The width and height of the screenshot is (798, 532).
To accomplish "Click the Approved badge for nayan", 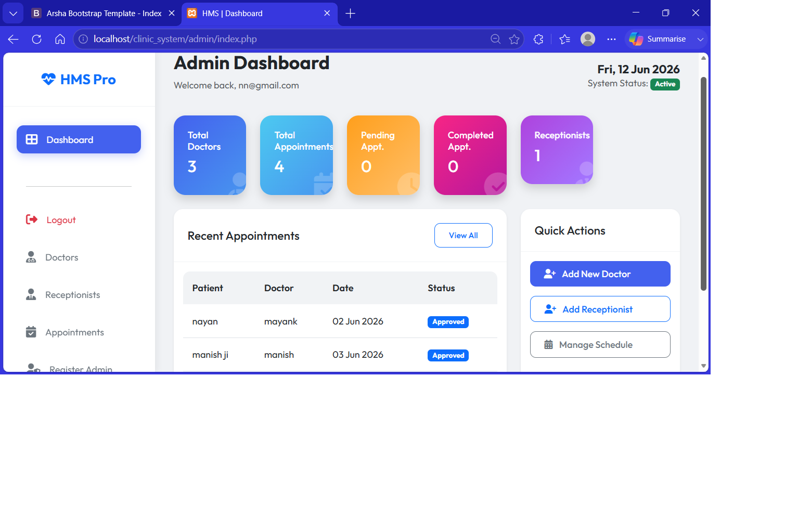I will 448,322.
